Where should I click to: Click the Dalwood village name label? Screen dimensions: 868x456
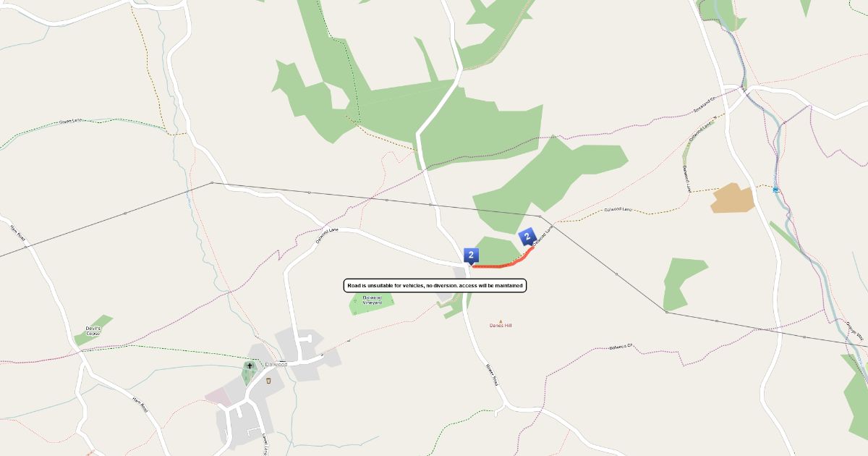point(276,364)
